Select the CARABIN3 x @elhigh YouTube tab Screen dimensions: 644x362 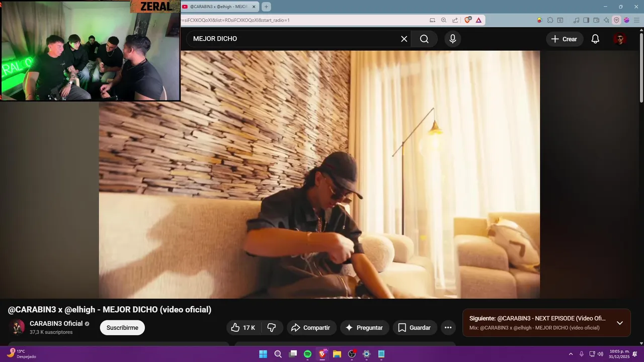[219, 7]
